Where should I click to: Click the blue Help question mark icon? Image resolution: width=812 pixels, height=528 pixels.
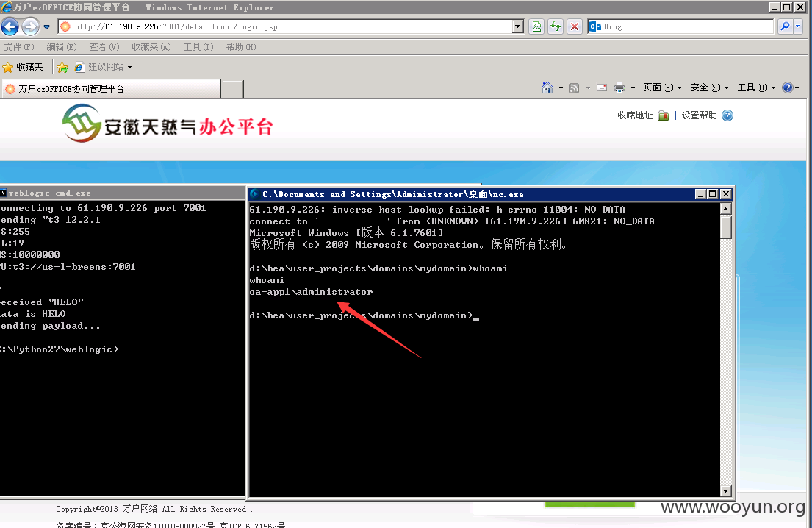click(x=787, y=88)
